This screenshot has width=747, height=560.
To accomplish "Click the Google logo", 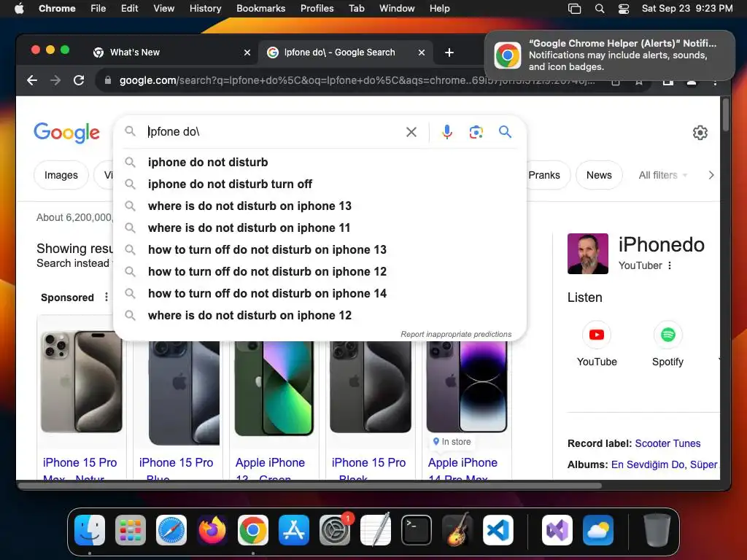I will point(66,133).
